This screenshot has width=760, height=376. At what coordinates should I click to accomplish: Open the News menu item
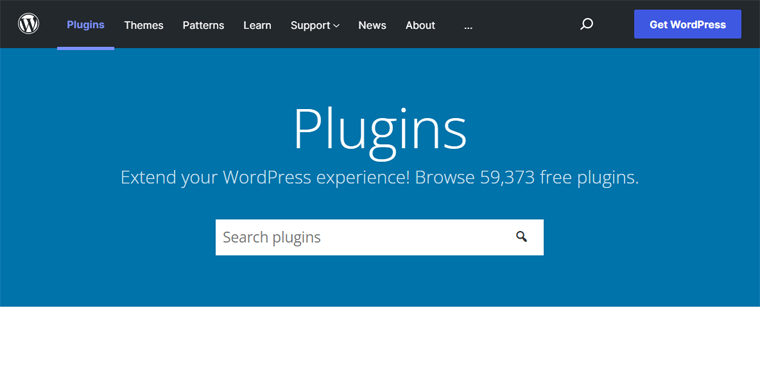pyautogui.click(x=372, y=25)
